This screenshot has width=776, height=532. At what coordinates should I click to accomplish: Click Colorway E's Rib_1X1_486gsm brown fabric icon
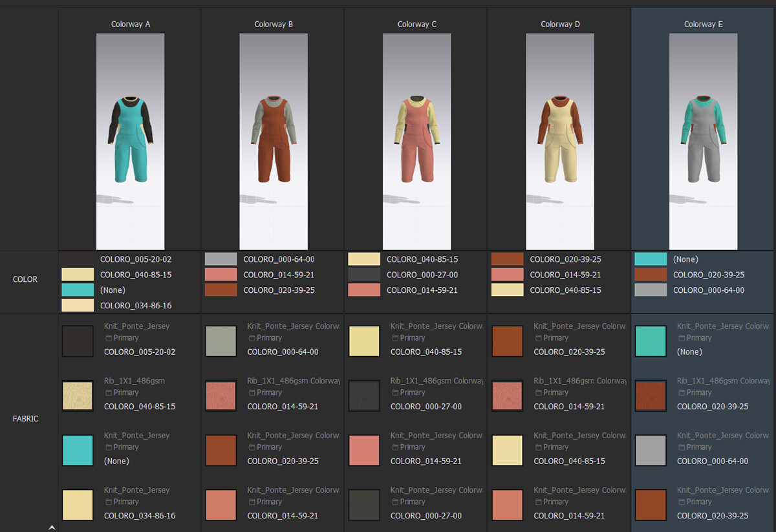pos(651,396)
